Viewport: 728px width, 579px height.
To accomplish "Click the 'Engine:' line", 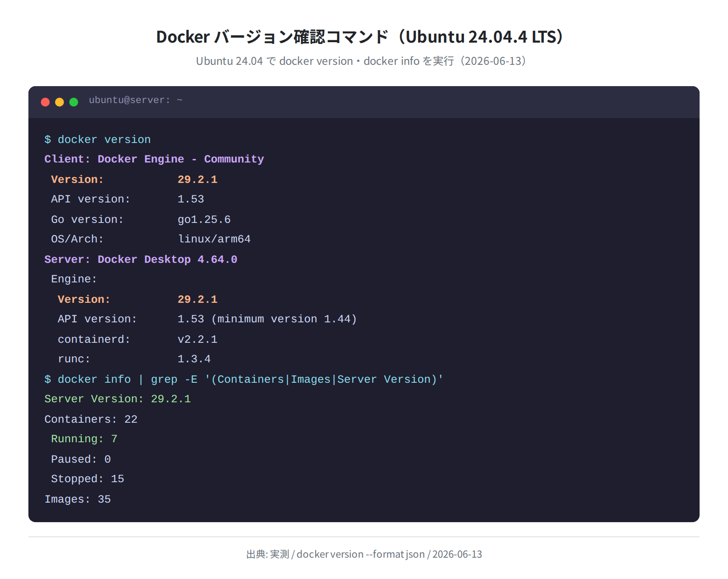I will point(74,279).
